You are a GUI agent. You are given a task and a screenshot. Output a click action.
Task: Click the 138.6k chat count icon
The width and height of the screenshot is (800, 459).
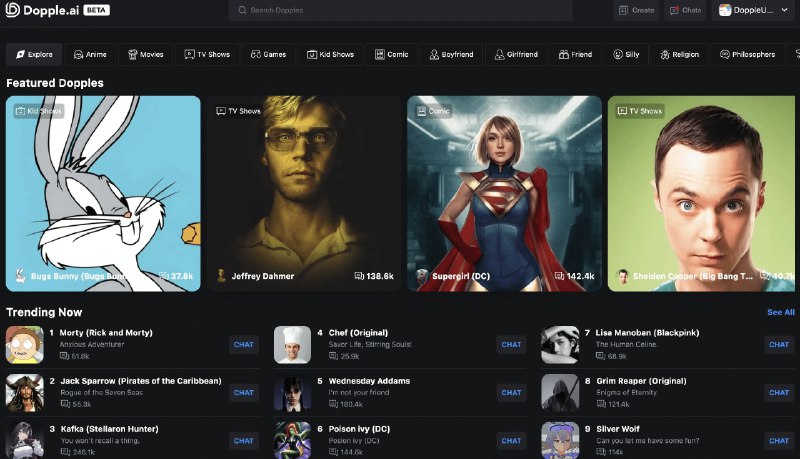359,276
